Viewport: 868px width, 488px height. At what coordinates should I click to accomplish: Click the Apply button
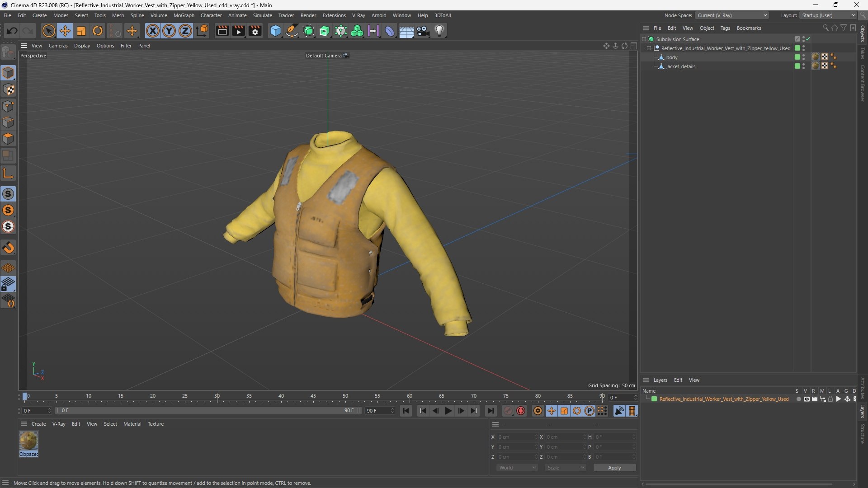pos(614,468)
